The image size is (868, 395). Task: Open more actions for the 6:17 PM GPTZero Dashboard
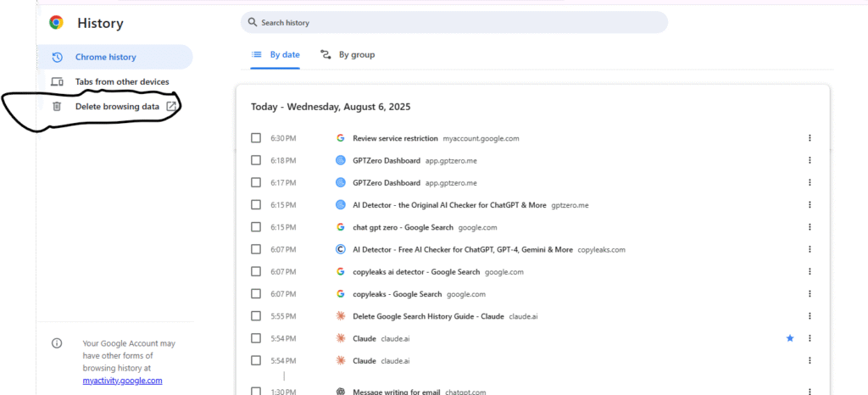[x=810, y=182]
